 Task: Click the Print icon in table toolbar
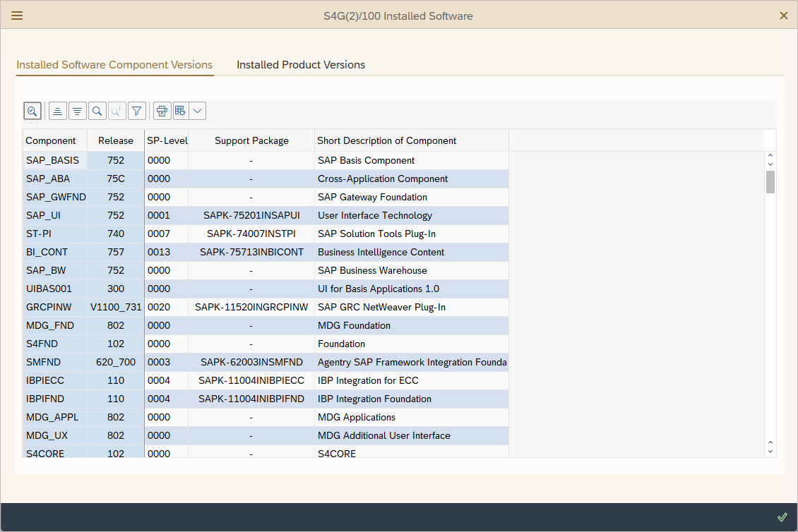(x=162, y=111)
